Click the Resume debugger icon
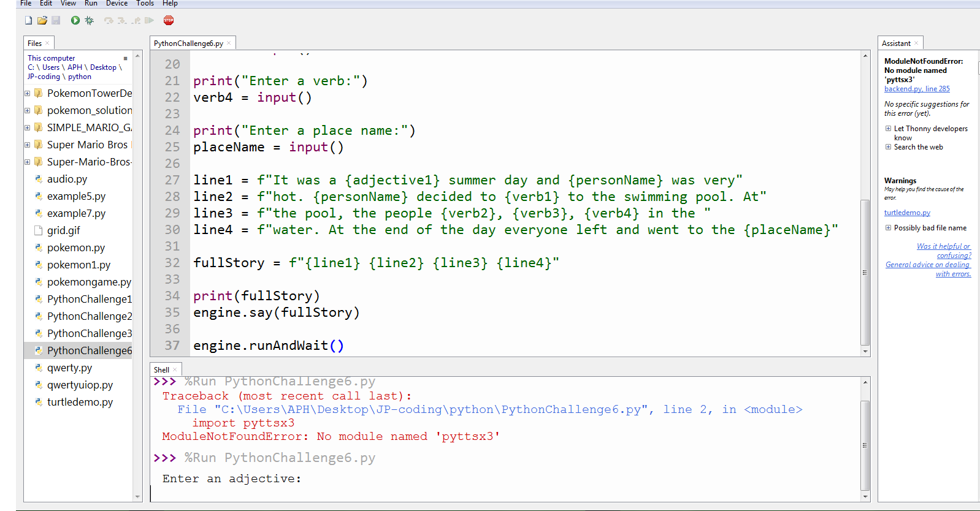Screen dimensions: 980x511 click(x=149, y=20)
